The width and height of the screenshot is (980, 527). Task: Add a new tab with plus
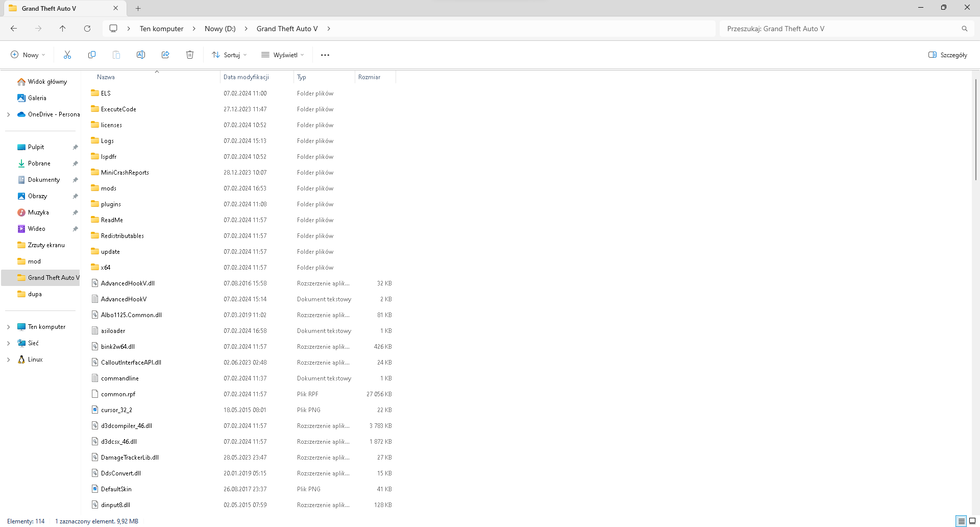point(138,8)
